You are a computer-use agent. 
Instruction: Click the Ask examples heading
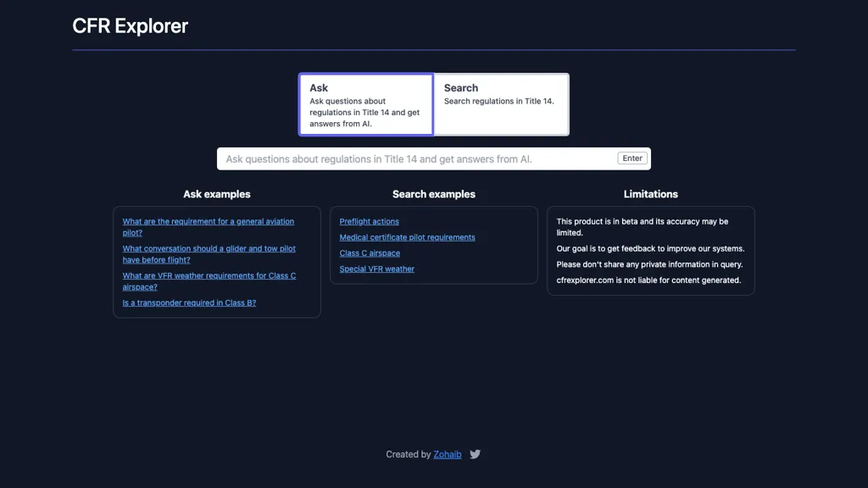(x=217, y=194)
